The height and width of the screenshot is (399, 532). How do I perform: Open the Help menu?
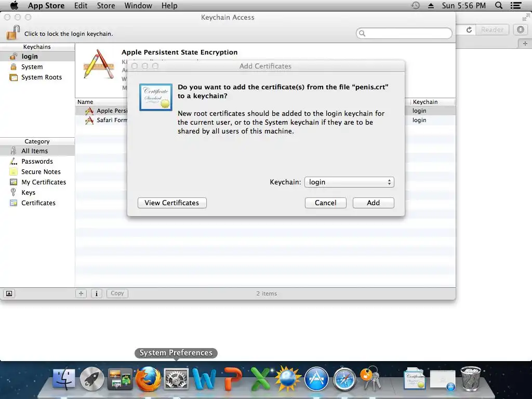(x=169, y=5)
